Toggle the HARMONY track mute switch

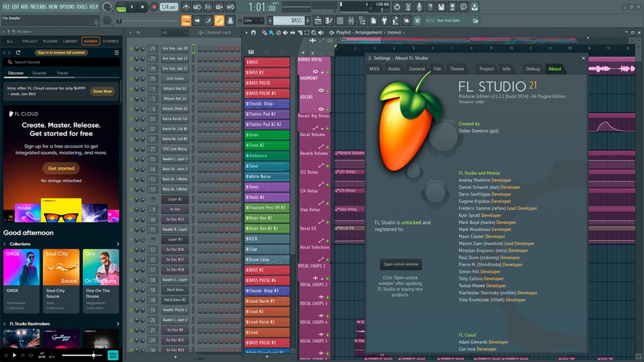[327, 90]
